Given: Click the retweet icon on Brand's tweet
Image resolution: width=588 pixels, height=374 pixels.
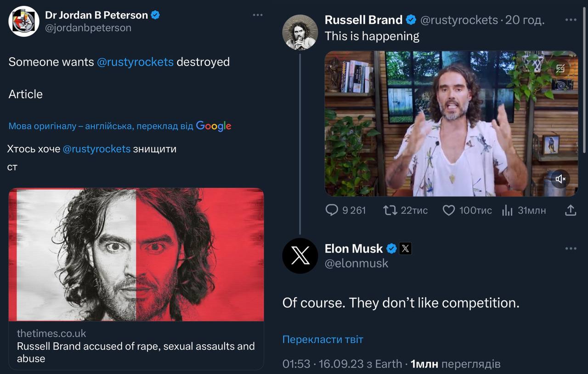Looking at the screenshot, I should [390, 210].
